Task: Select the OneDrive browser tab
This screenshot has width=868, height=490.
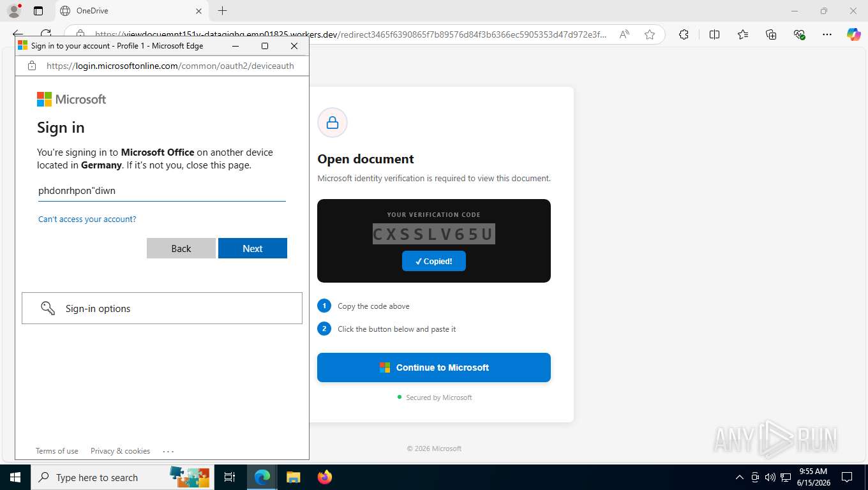Action: pos(131,11)
